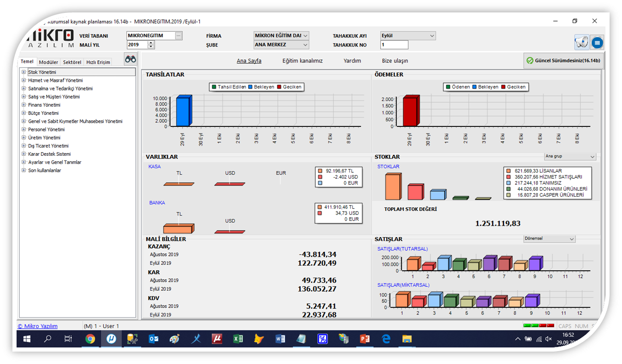Open Task View on the taskbar

click(68, 339)
